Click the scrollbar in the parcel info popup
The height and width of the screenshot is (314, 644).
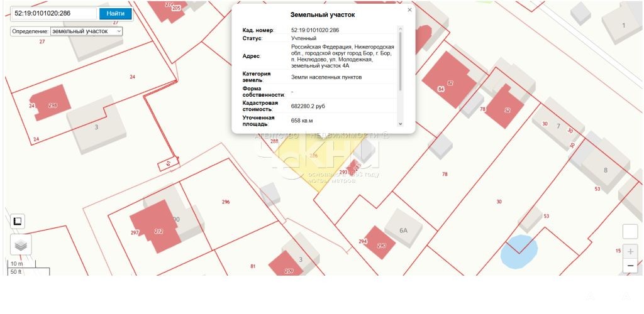(x=400, y=60)
